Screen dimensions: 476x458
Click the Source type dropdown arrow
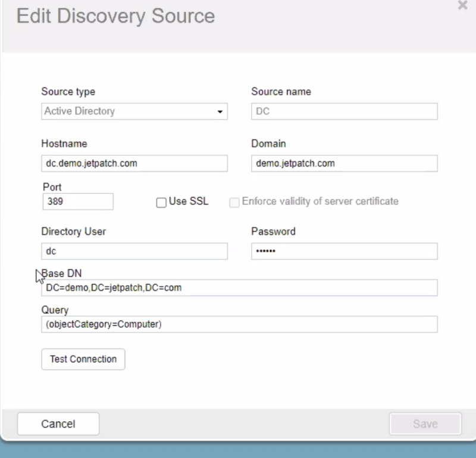click(220, 111)
